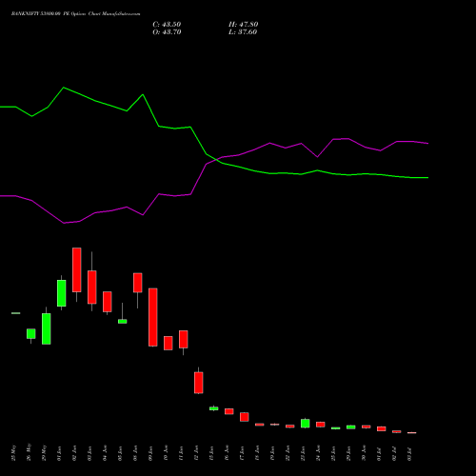Click the chart title text at top left
This screenshot has width=476, height=476.
tap(75, 14)
